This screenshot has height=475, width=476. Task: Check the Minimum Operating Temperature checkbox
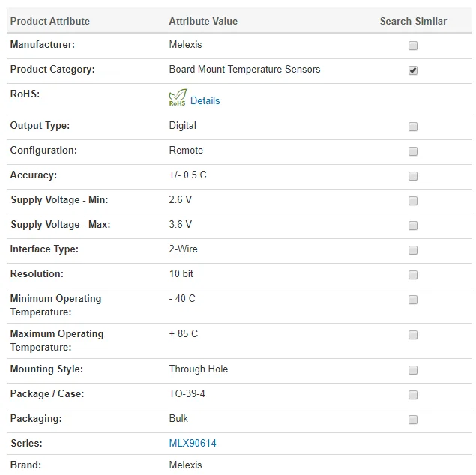point(413,300)
